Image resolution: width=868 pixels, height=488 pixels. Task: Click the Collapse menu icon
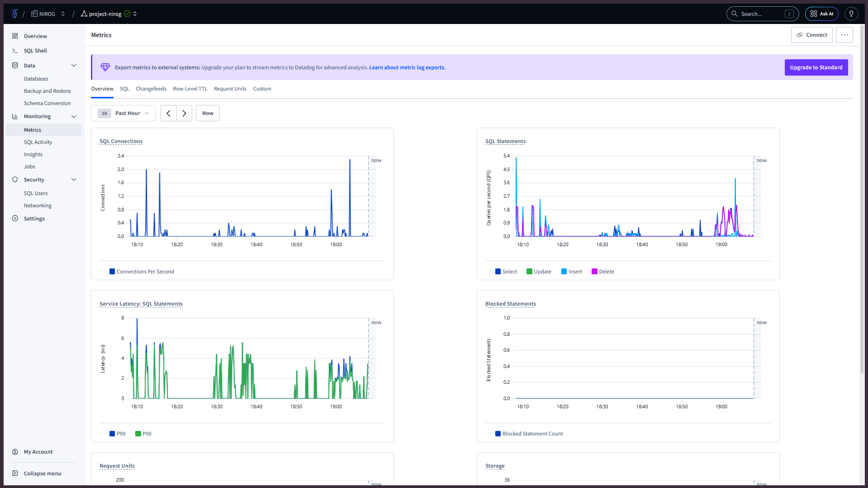(x=15, y=474)
